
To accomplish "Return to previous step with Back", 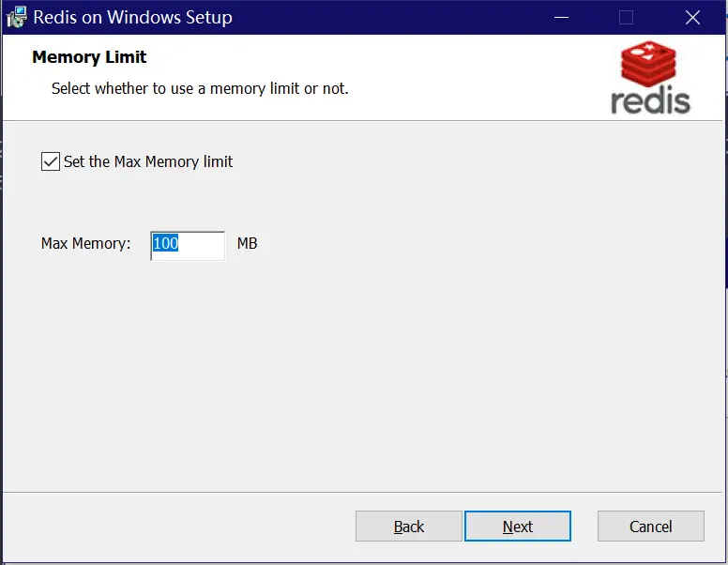I will tap(409, 527).
